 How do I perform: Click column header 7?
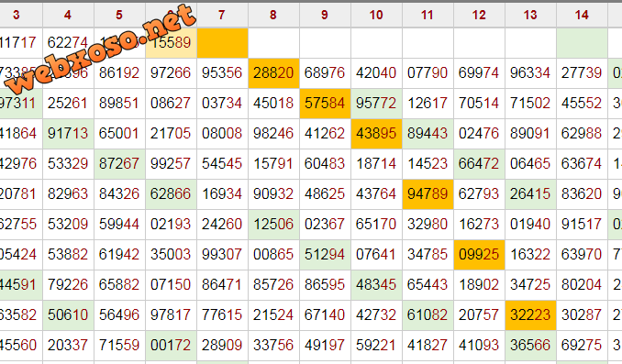(222, 15)
